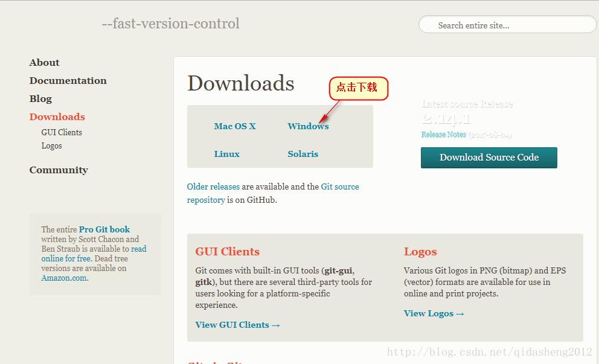Open Logos sidebar sub-item
Image resolution: width=599 pixels, height=364 pixels.
[51, 145]
